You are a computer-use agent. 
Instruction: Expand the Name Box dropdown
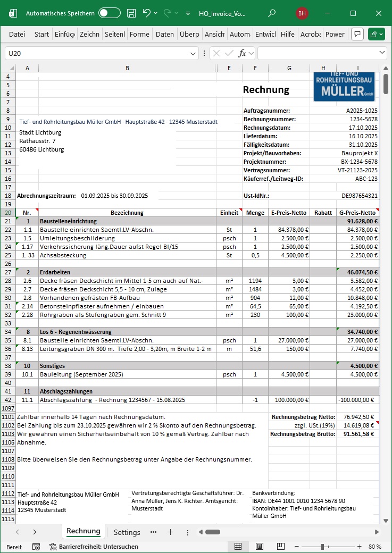click(194, 54)
